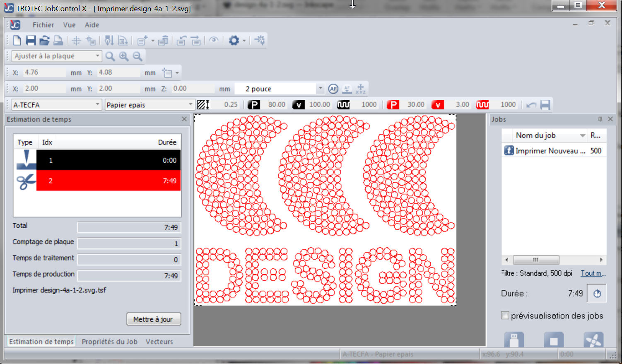Switch to the Vecteurs tab
Image resolution: width=622 pixels, height=364 pixels.
159,342
